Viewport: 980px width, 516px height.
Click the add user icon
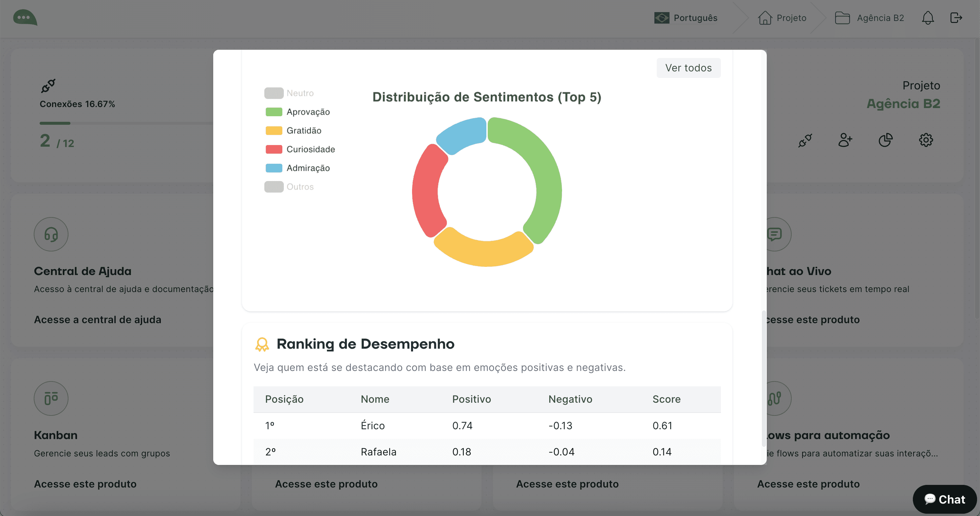point(845,140)
